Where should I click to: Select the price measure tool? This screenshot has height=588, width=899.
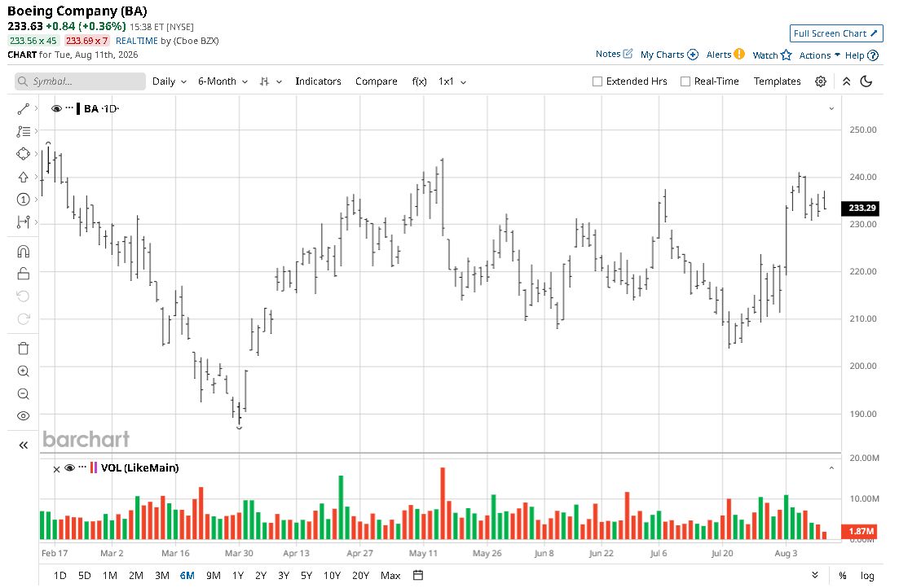pos(23,222)
